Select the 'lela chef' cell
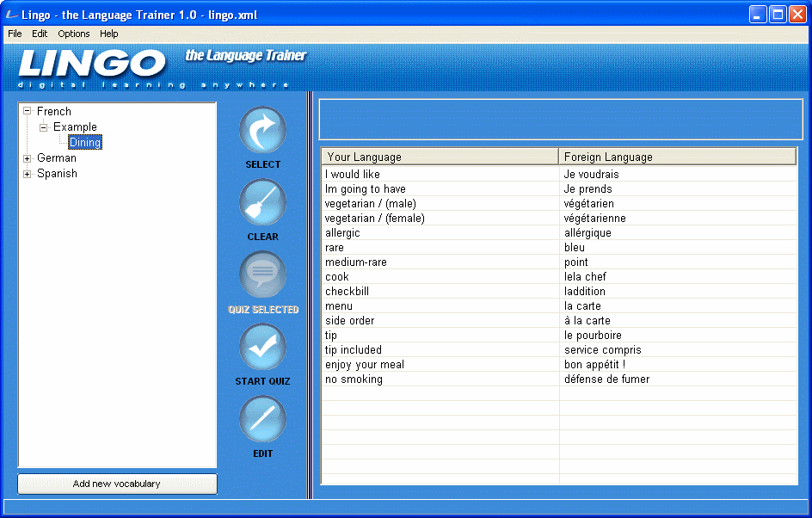 click(x=678, y=276)
